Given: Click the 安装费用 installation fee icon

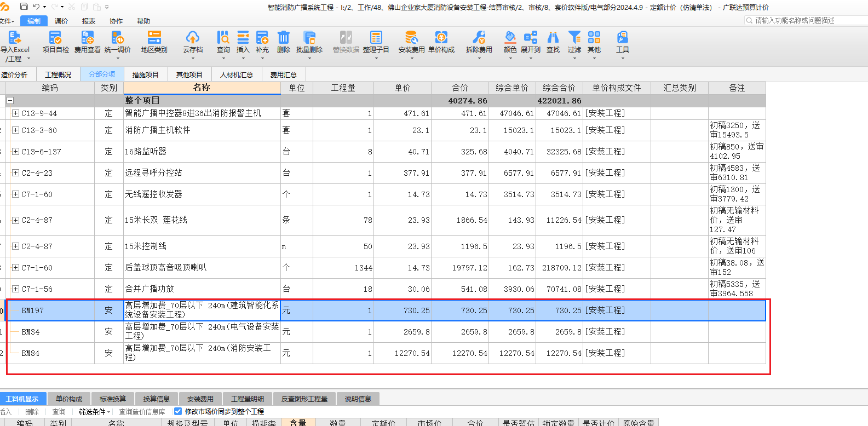Looking at the screenshot, I should 411,37.
